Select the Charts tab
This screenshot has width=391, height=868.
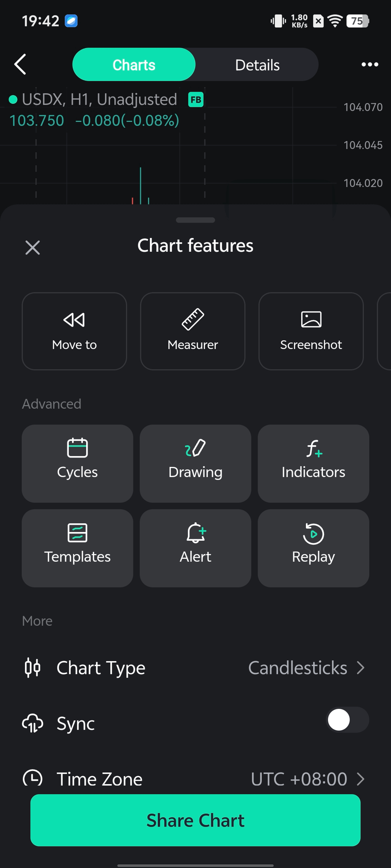click(134, 65)
